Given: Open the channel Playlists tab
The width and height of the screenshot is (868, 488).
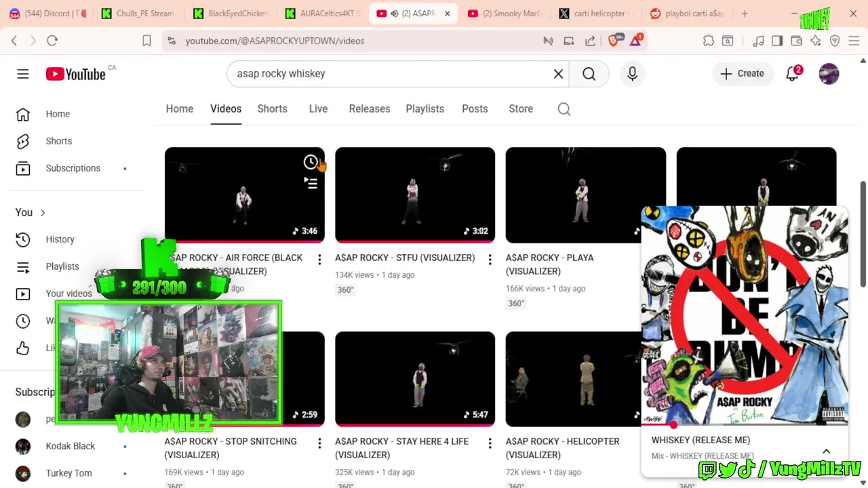Looking at the screenshot, I should coord(425,109).
